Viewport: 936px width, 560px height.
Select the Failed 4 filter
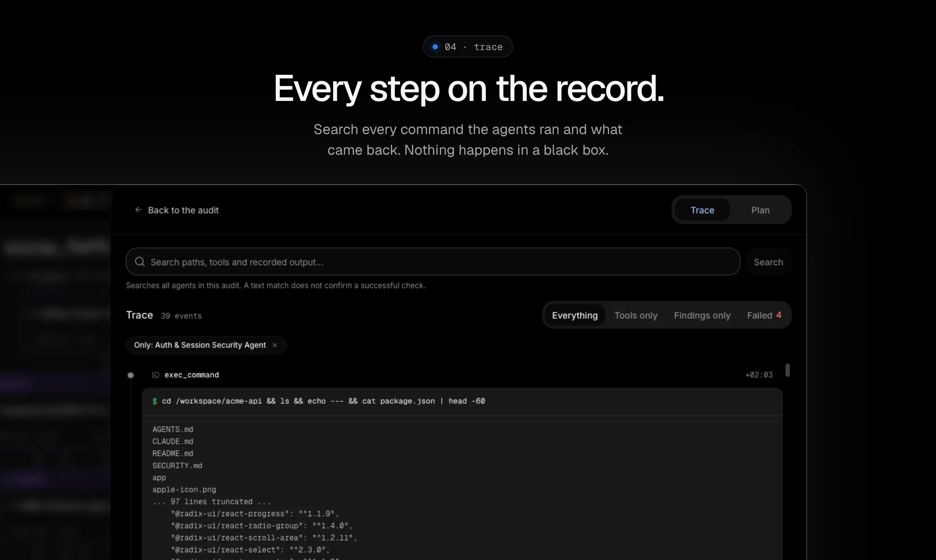pyautogui.click(x=764, y=315)
